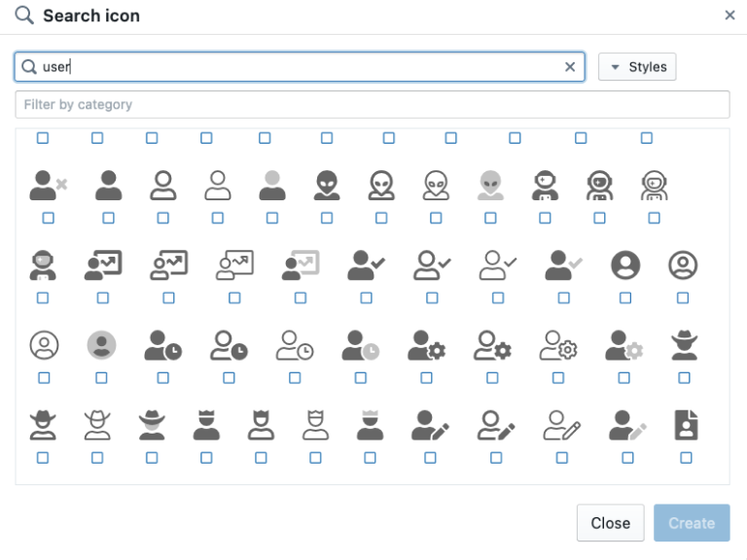Pick the plain solid user icon
Image resolution: width=747 pixels, height=560 pixels.
coord(109,186)
